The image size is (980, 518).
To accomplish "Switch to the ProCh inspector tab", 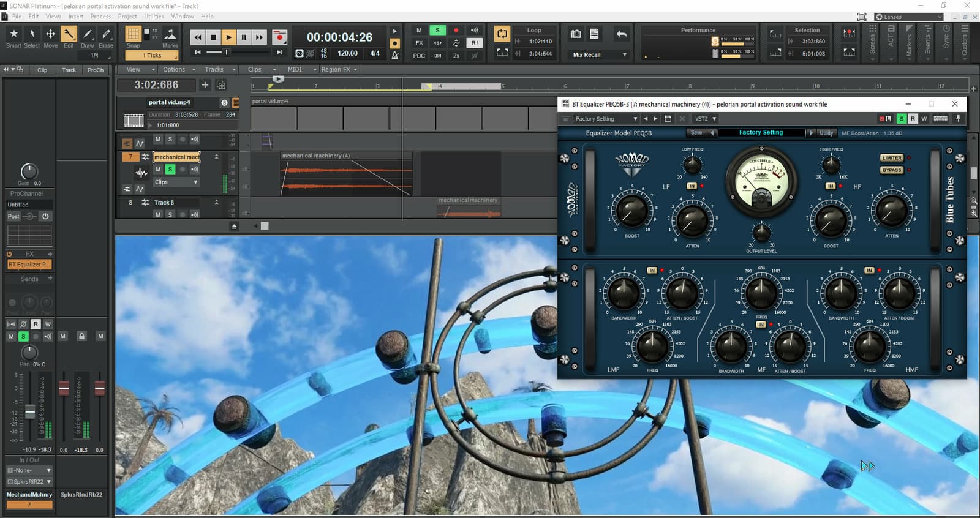I will point(96,70).
